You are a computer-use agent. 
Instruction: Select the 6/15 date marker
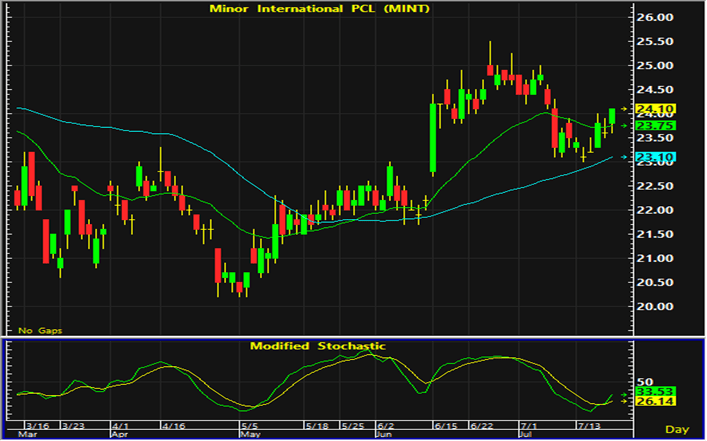(x=447, y=426)
